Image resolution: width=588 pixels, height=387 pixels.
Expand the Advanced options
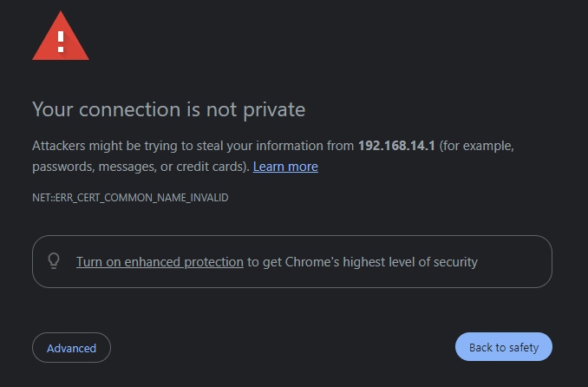71,348
